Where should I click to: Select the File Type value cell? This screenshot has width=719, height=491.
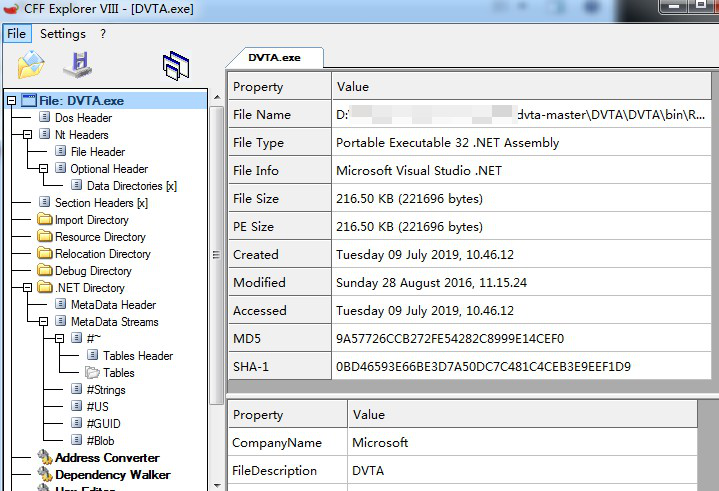coord(521,143)
